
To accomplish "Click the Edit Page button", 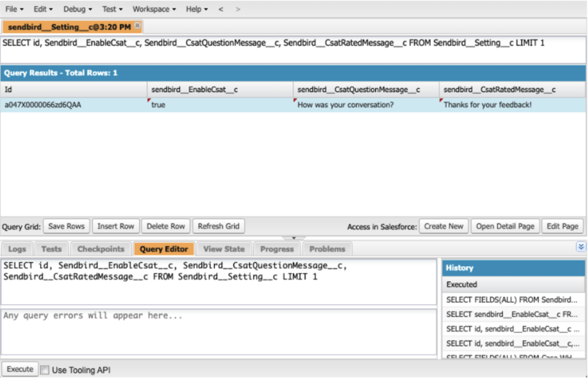I will coord(562,226).
